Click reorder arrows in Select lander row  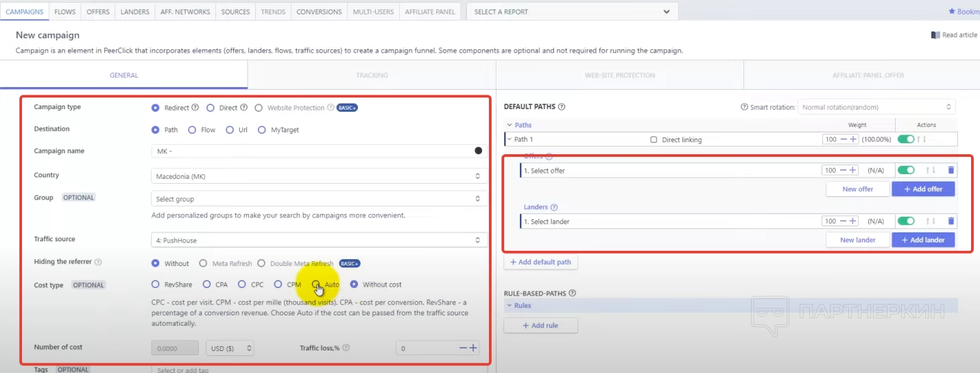(x=931, y=221)
